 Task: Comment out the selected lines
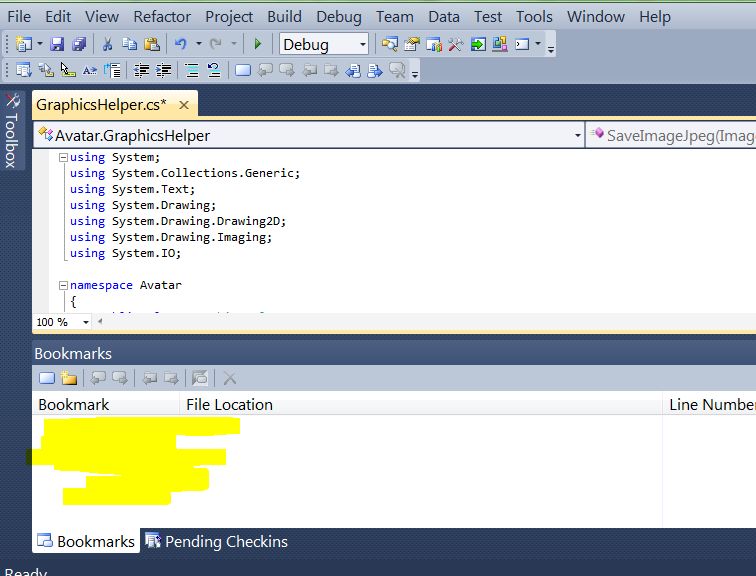(192, 70)
